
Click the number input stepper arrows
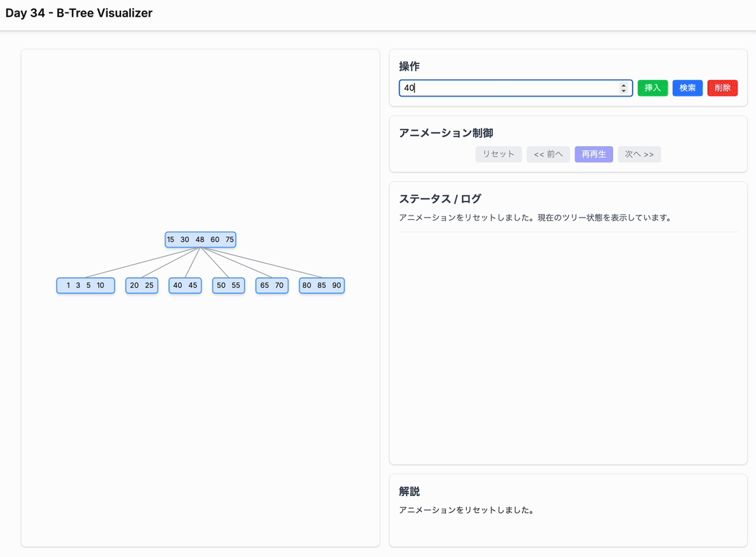pos(624,87)
